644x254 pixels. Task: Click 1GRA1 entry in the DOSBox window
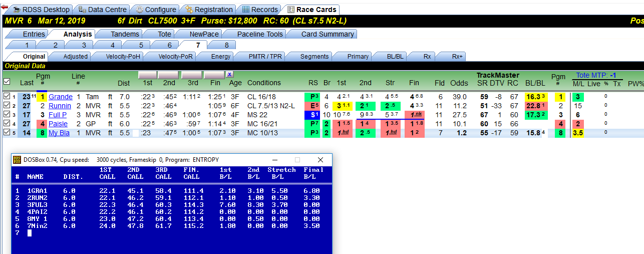[x=38, y=191]
